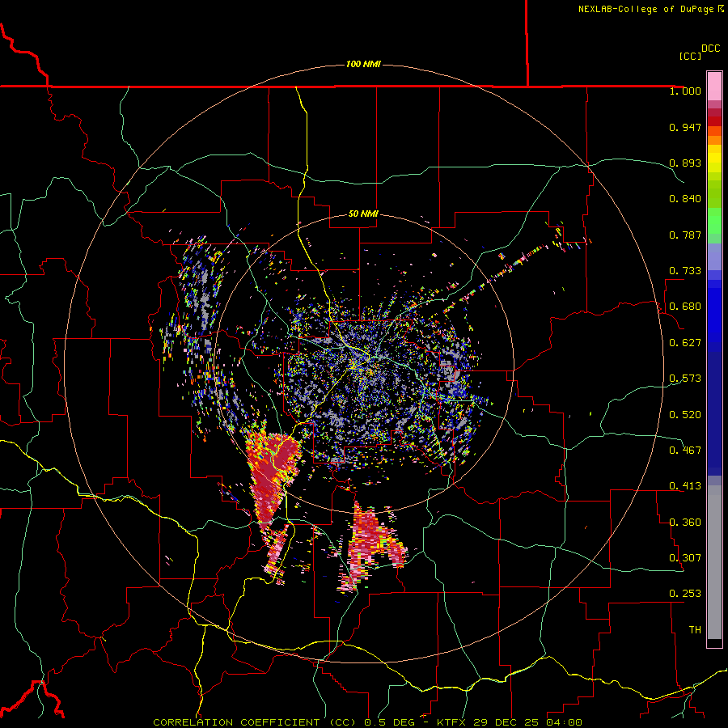Click the 0.893 scale value
This screenshot has width=728, height=728.
point(685,163)
